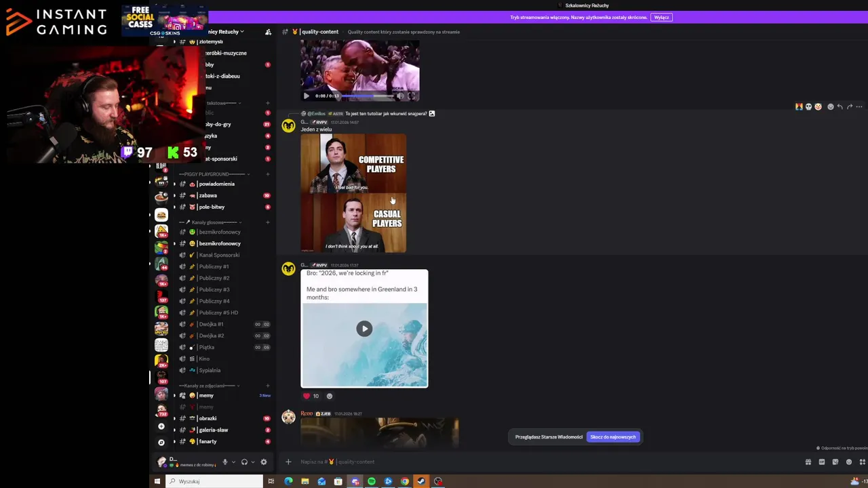This screenshot has width=868, height=488.
Task: Add heart reaction with count 10
Action: (311, 396)
